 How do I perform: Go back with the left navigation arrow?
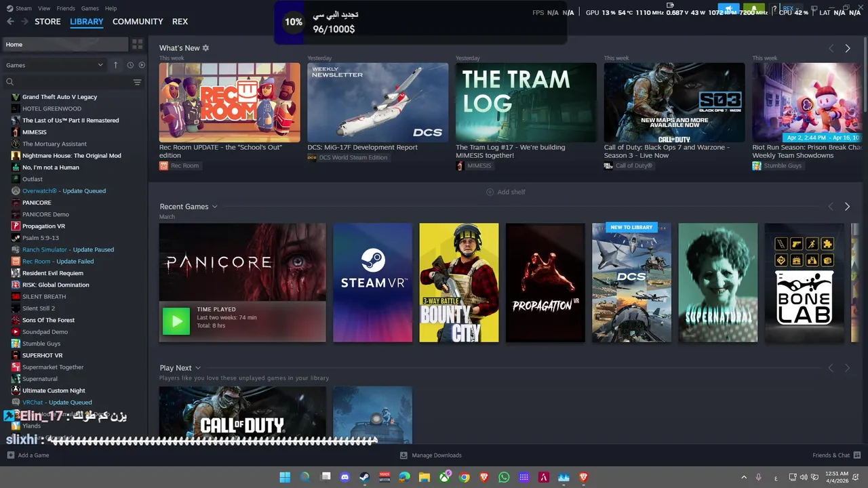coord(10,22)
